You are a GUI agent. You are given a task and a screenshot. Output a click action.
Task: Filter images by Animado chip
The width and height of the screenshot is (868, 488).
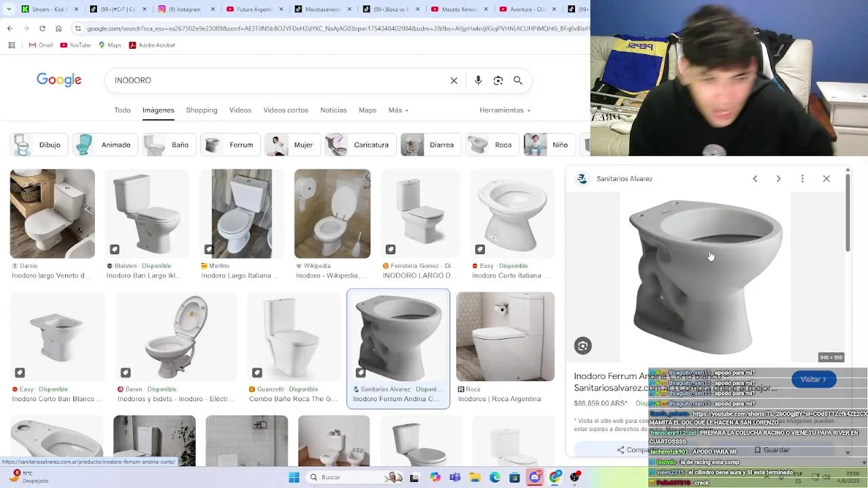105,145
